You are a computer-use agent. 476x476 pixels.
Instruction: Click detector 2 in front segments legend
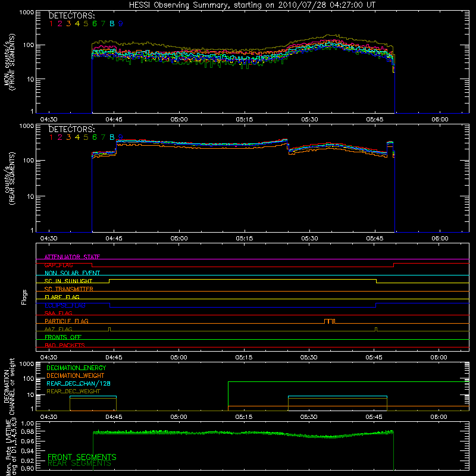60,24
